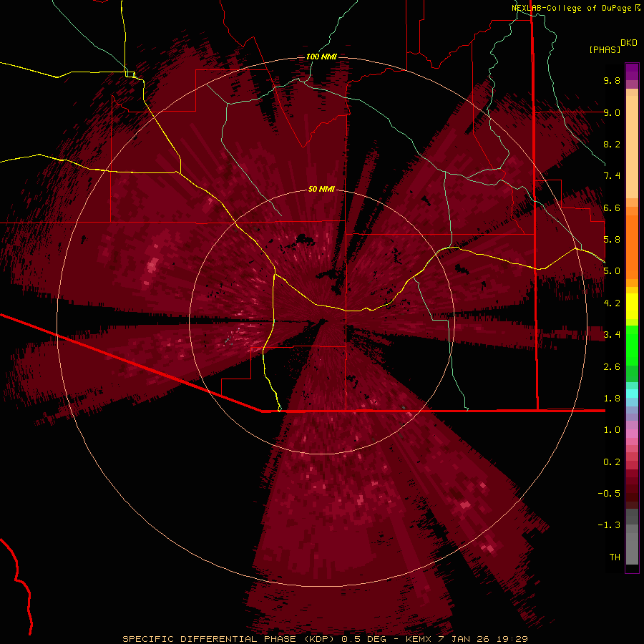This screenshot has width=644, height=644.
Task: Click the 5.8 scale value
Action: click(x=612, y=240)
